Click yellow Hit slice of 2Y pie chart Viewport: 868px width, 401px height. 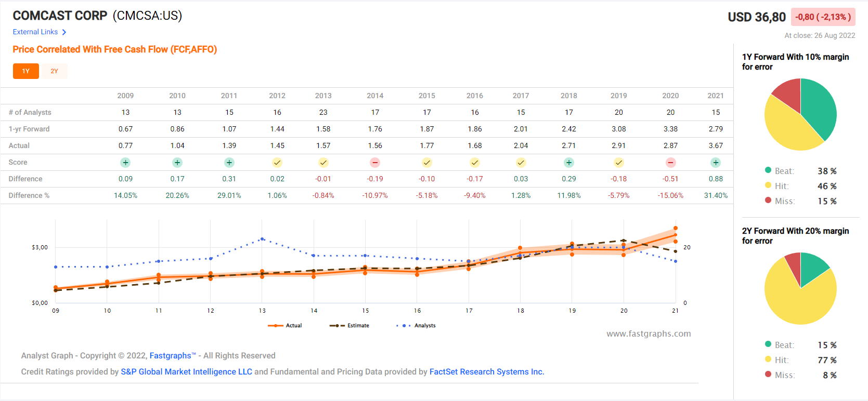point(796,301)
